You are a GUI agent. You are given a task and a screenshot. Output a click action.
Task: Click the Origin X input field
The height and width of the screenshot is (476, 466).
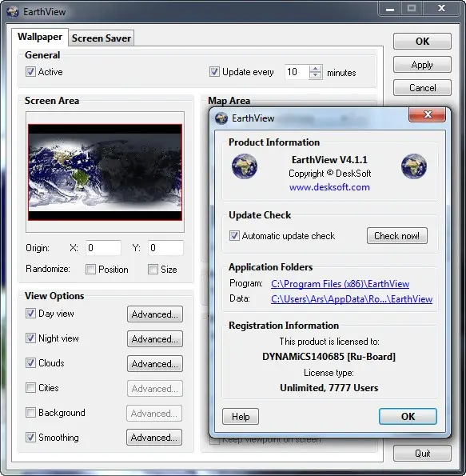pos(103,248)
